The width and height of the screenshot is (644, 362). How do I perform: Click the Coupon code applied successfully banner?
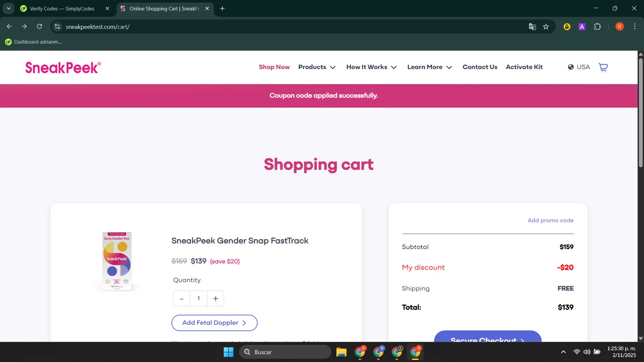pos(319,96)
